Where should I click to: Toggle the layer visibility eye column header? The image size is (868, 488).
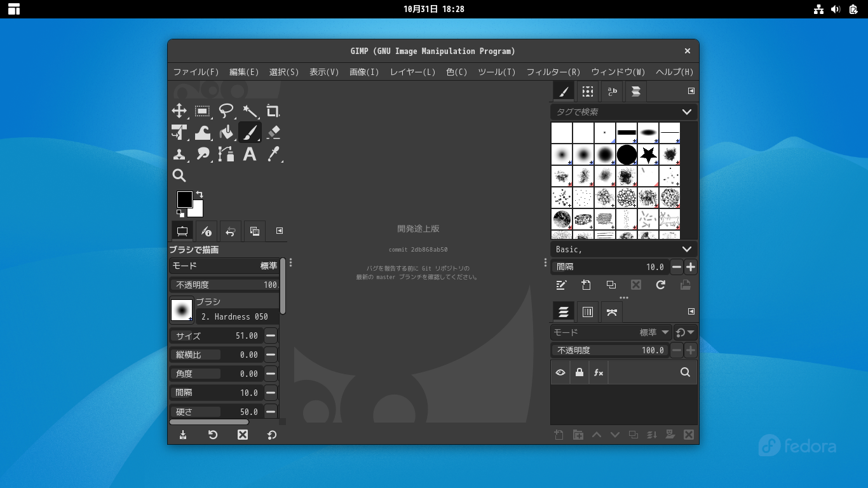tap(560, 372)
